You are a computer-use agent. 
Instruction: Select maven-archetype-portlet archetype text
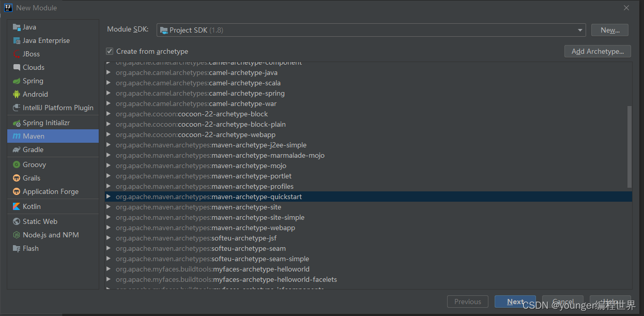[x=251, y=176]
